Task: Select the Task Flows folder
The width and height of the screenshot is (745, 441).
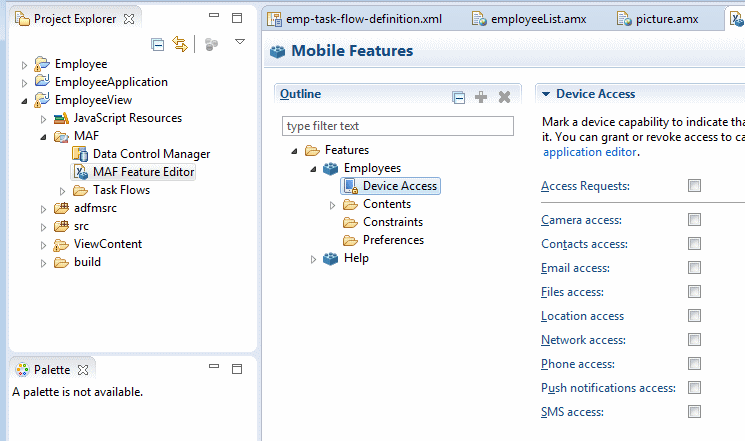Action: [112, 190]
